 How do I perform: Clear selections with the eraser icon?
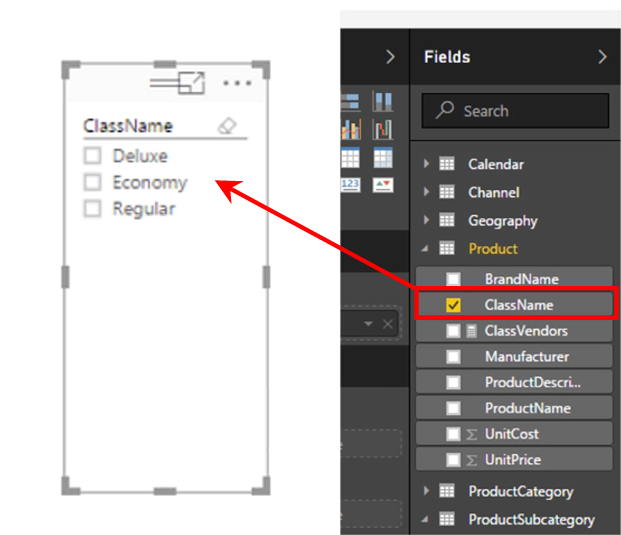(x=227, y=126)
